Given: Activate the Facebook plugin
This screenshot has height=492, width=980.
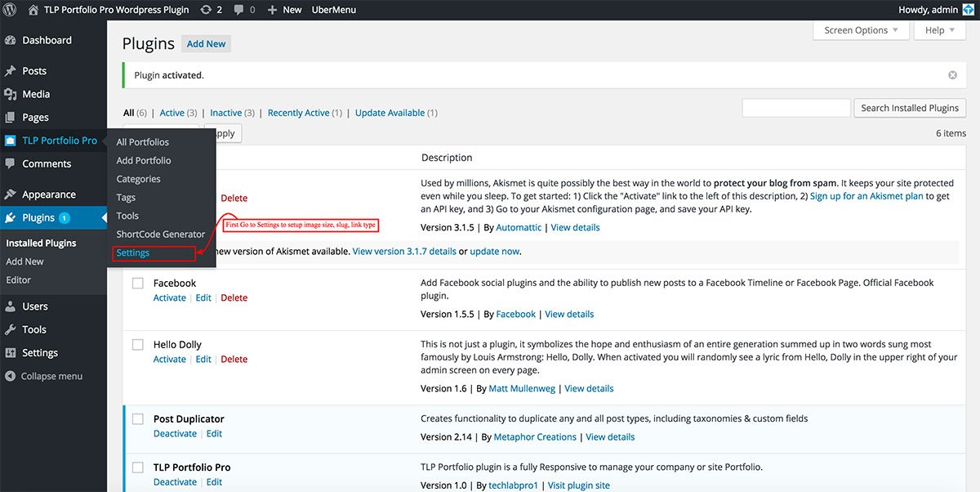Looking at the screenshot, I should (170, 297).
